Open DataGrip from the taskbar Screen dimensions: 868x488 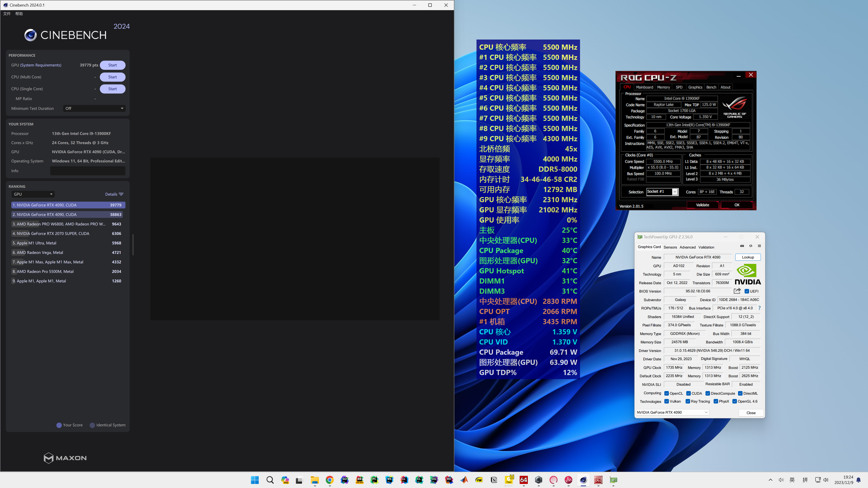(434, 480)
